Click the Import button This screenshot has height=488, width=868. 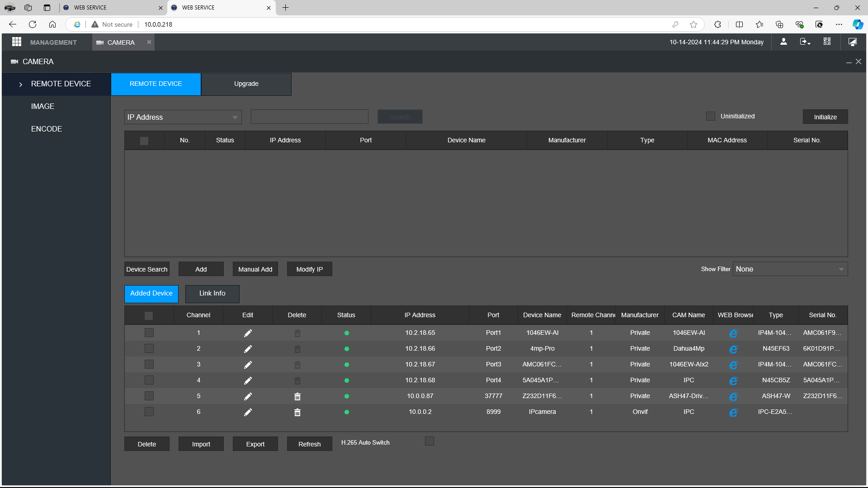click(x=201, y=444)
